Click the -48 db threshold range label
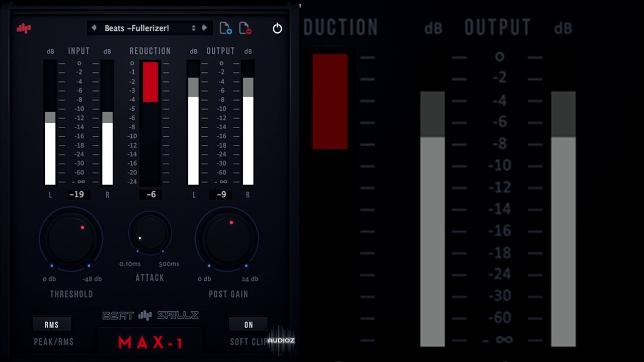 [x=92, y=279]
